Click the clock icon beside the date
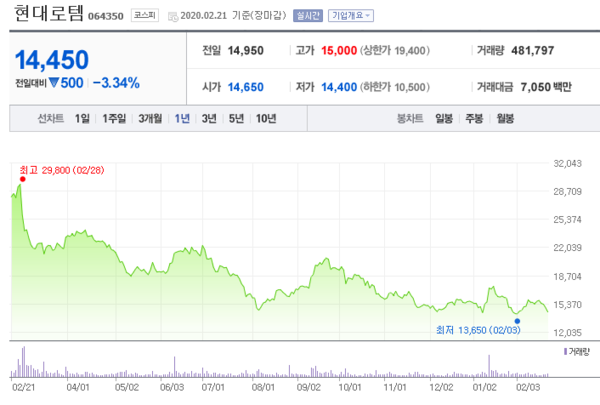600x405 pixels. (173, 16)
